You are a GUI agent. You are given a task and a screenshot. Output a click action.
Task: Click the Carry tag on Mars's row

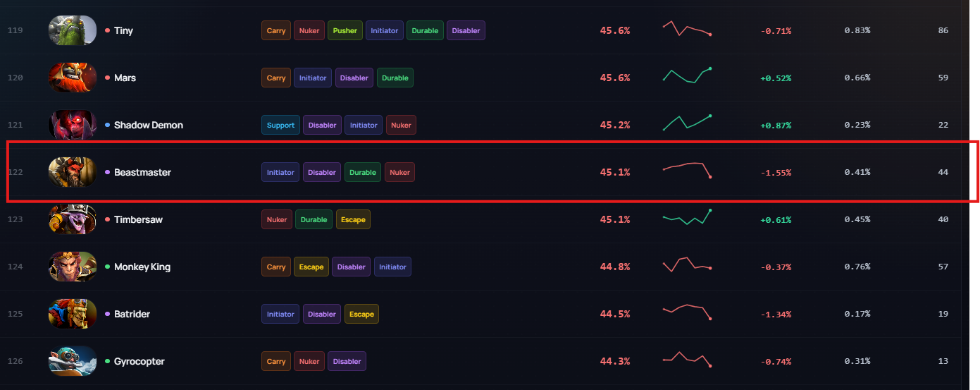[x=276, y=78]
